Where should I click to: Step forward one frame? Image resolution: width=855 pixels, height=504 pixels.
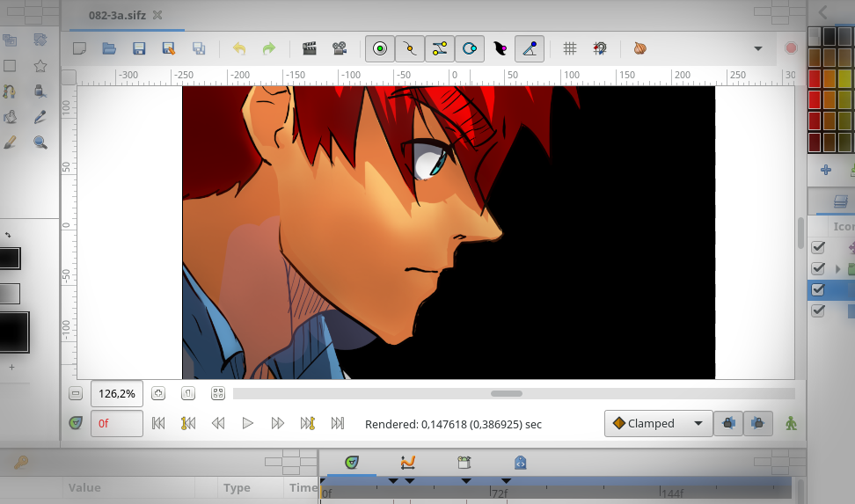278,423
